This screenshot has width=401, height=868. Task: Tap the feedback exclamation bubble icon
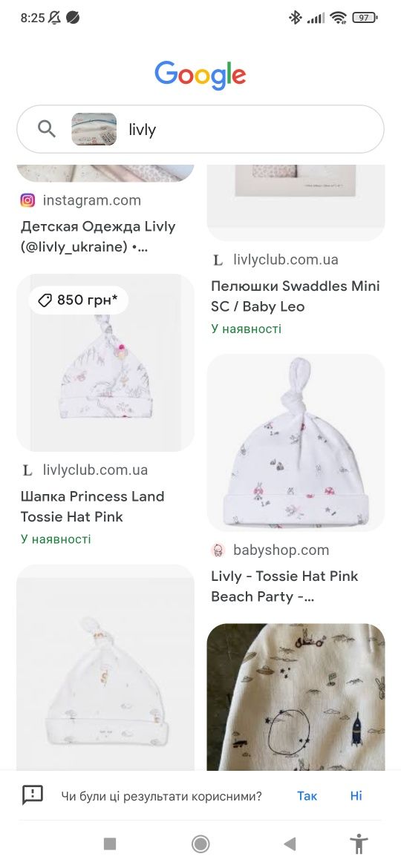[x=33, y=795]
